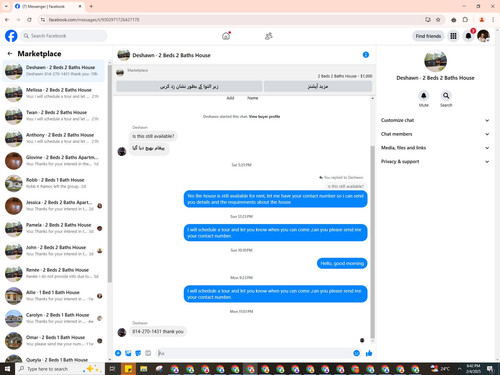Send a thumbs-up like
Viewport: 500px width, 375px height.
[x=369, y=353]
